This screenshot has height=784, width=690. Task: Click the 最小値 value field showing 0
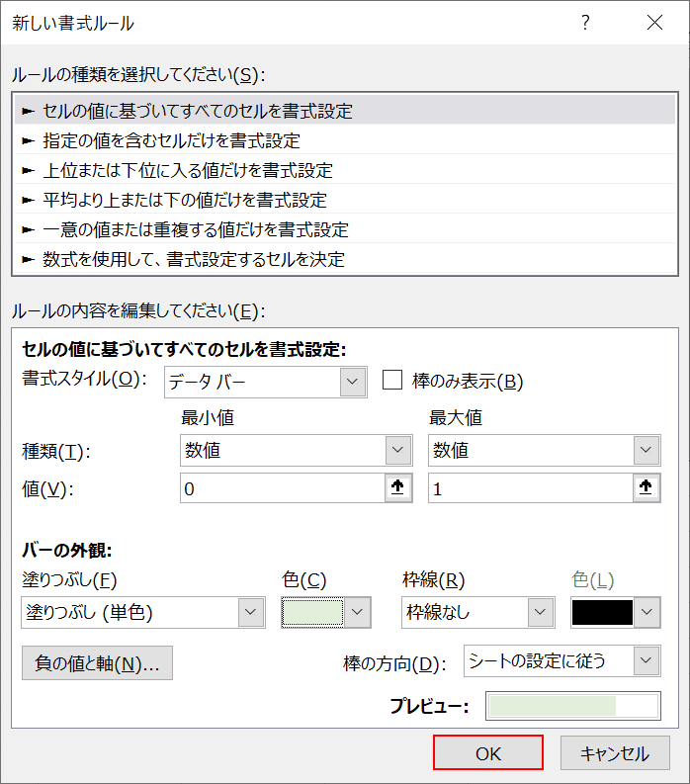pos(283,488)
